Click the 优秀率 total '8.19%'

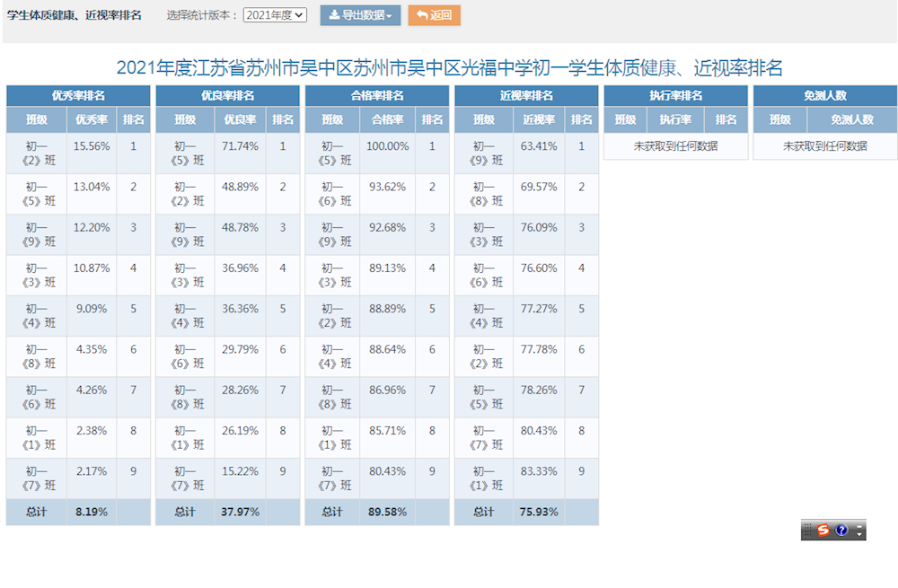[x=92, y=513]
